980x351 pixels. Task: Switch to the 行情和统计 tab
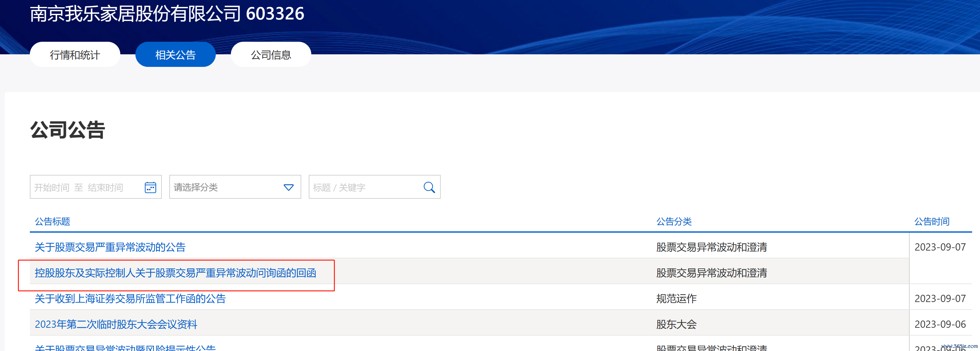(x=75, y=55)
